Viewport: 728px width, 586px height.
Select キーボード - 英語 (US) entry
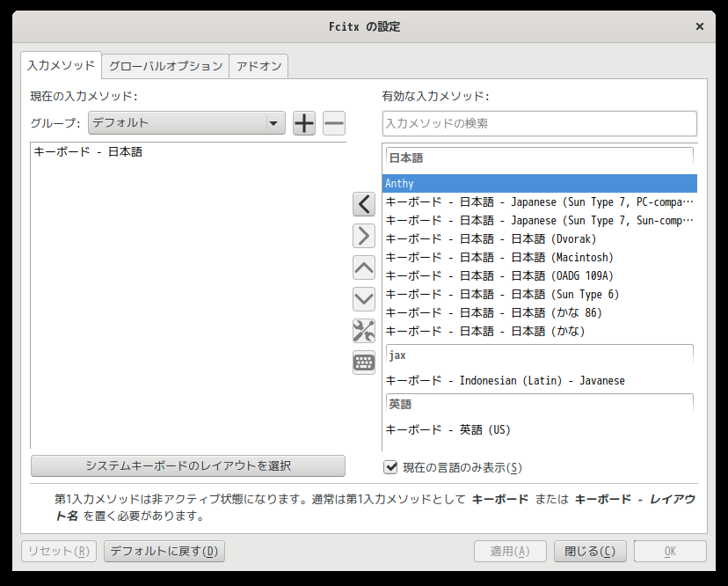(x=540, y=430)
